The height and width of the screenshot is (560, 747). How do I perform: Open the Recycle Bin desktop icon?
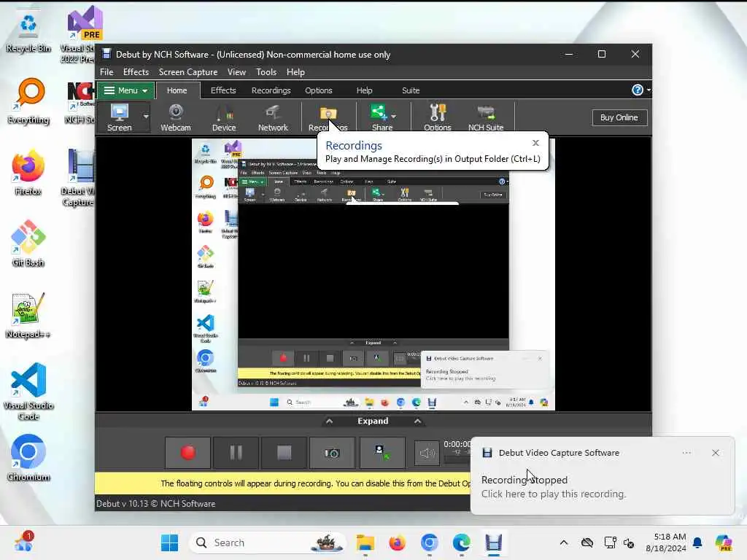tap(28, 32)
